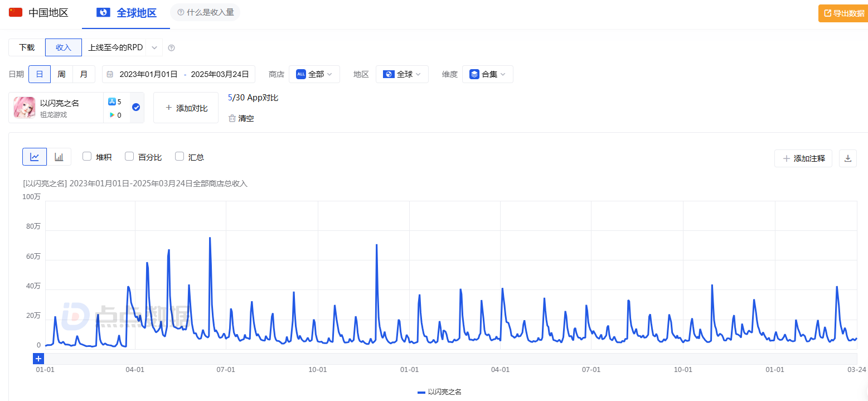Click the chart download icon
This screenshot has height=401, width=868.
pos(847,158)
